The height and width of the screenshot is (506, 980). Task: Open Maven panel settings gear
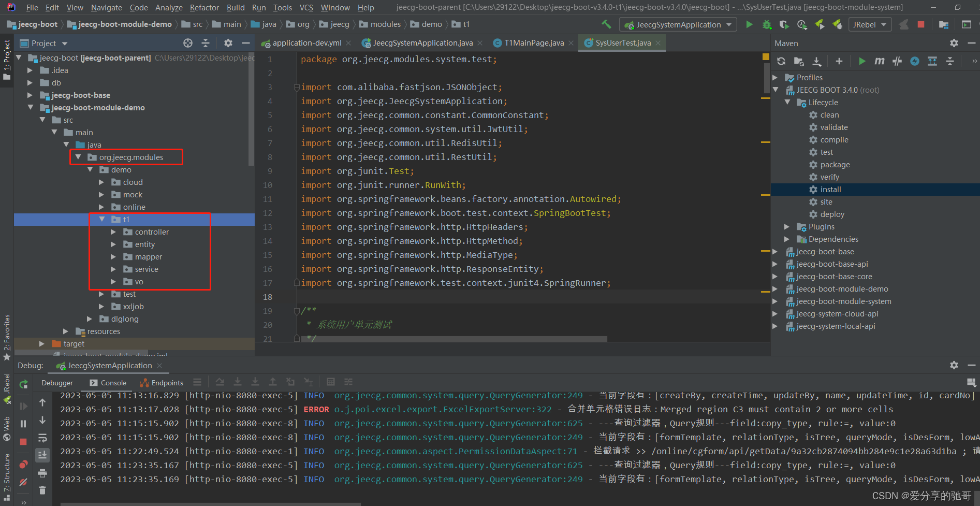point(954,43)
